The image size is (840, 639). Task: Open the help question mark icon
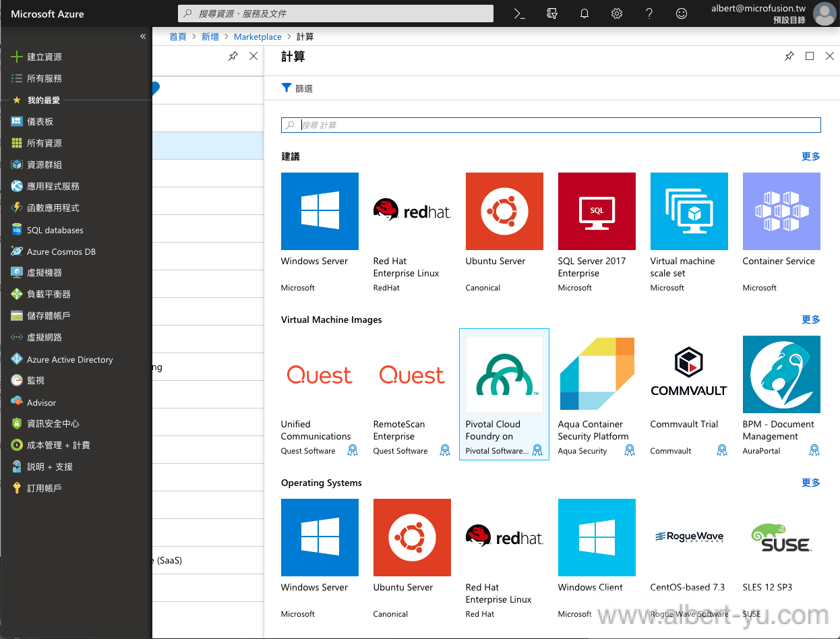649,13
